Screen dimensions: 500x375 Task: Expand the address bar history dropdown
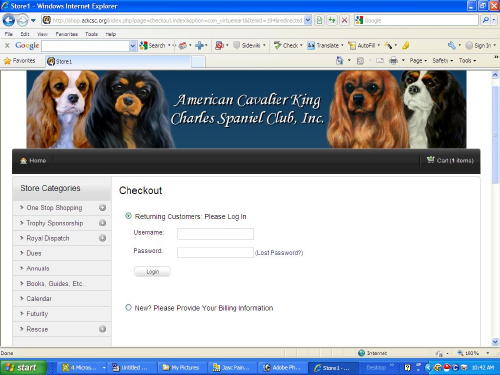pyautogui.click(x=308, y=20)
